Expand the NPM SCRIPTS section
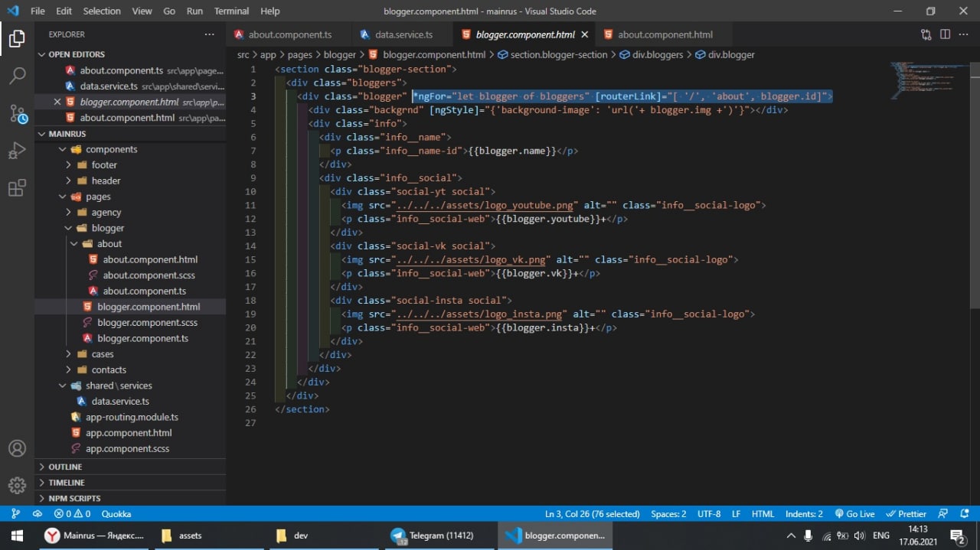This screenshot has width=980, height=550. pos(74,498)
